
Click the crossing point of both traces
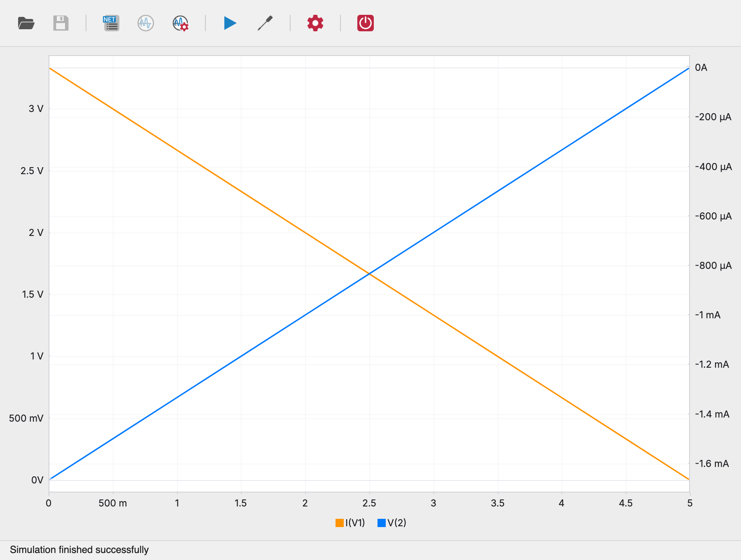pos(369,273)
